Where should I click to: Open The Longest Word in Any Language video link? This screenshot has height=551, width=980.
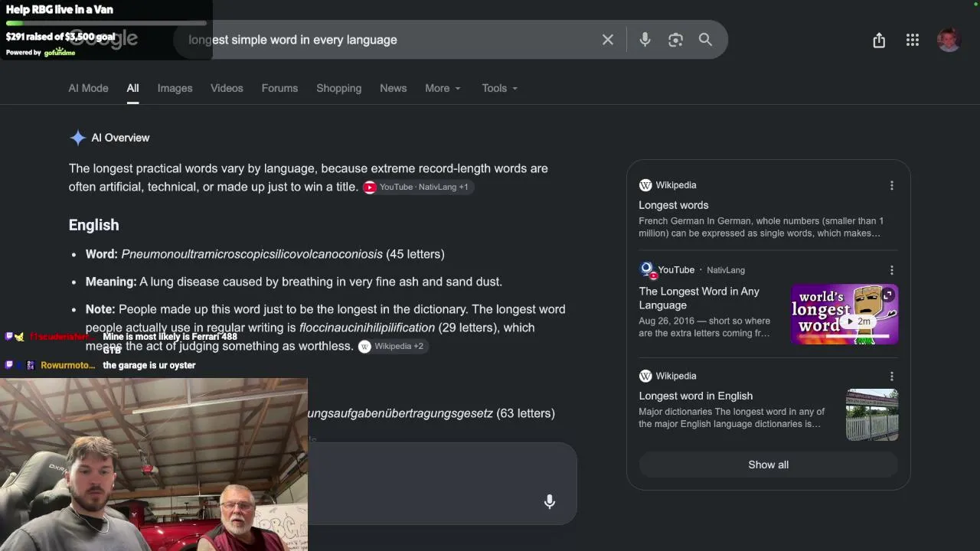pos(699,298)
